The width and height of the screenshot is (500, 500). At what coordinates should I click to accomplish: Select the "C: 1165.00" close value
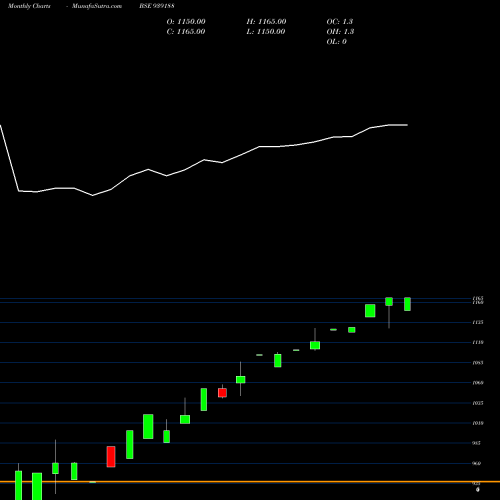(x=186, y=32)
